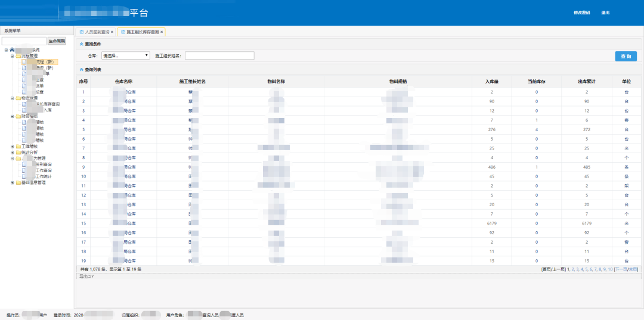Image resolution: width=644 pixels, height=320 pixels.
Task: Collapse the 查询条件 panel via chevron icon
Action: pyautogui.click(x=81, y=44)
